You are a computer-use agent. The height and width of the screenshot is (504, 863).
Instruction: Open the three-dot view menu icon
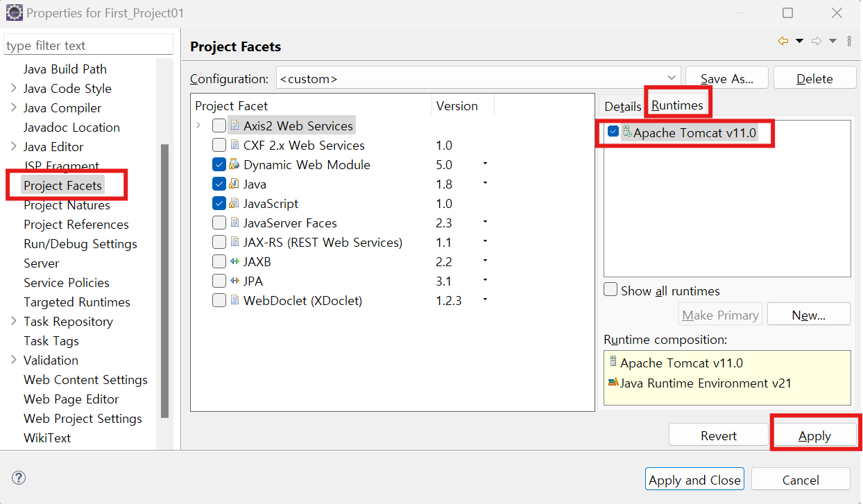(x=849, y=42)
